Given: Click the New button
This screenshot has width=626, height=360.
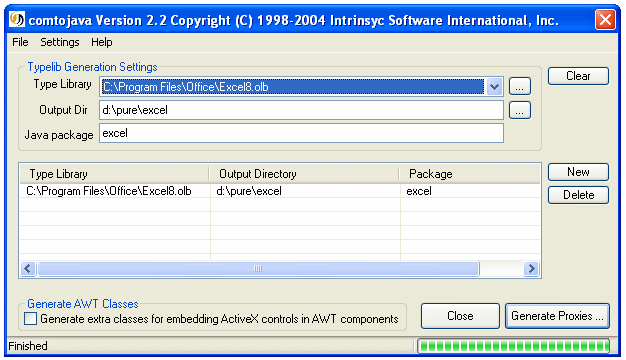Looking at the screenshot, I should (x=578, y=172).
